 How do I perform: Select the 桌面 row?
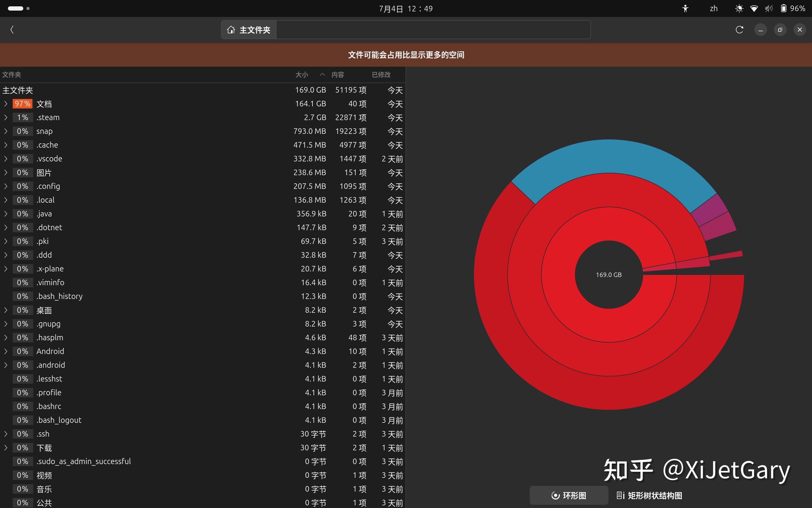click(x=203, y=310)
